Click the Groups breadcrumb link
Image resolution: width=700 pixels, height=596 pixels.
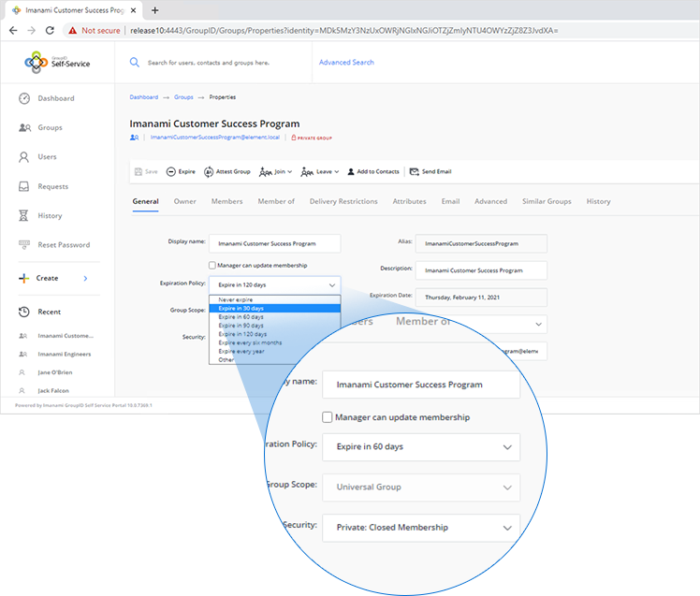point(183,97)
